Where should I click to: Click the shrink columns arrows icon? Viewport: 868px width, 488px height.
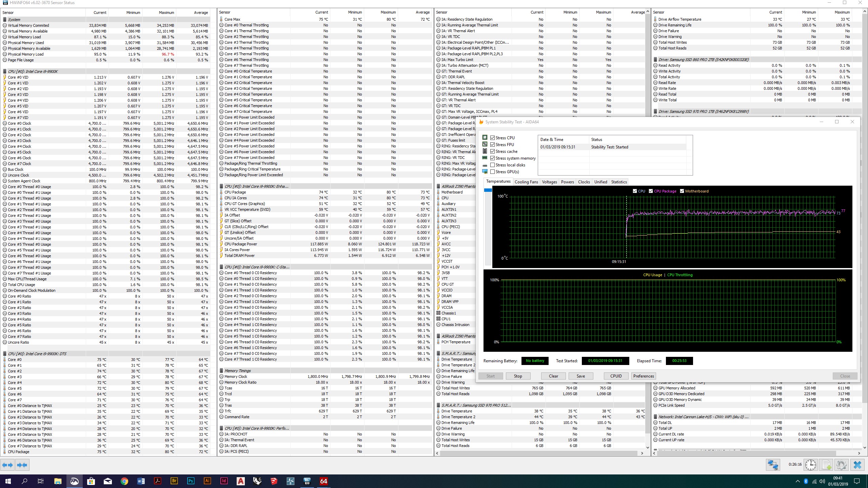pos(22,465)
